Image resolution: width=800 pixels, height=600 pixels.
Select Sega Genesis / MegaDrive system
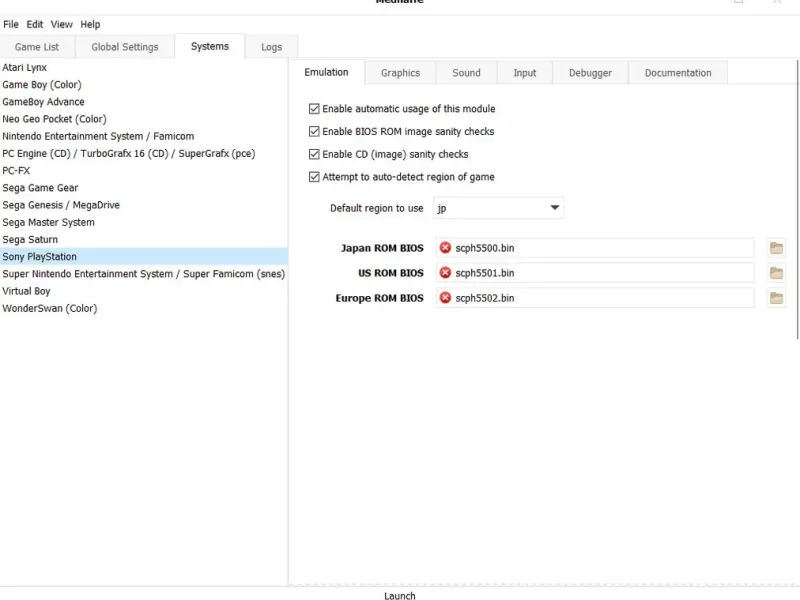pos(144,205)
